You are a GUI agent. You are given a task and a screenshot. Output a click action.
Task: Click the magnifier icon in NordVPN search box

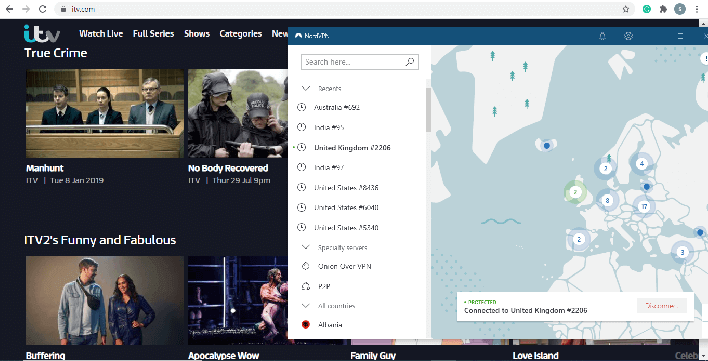410,62
